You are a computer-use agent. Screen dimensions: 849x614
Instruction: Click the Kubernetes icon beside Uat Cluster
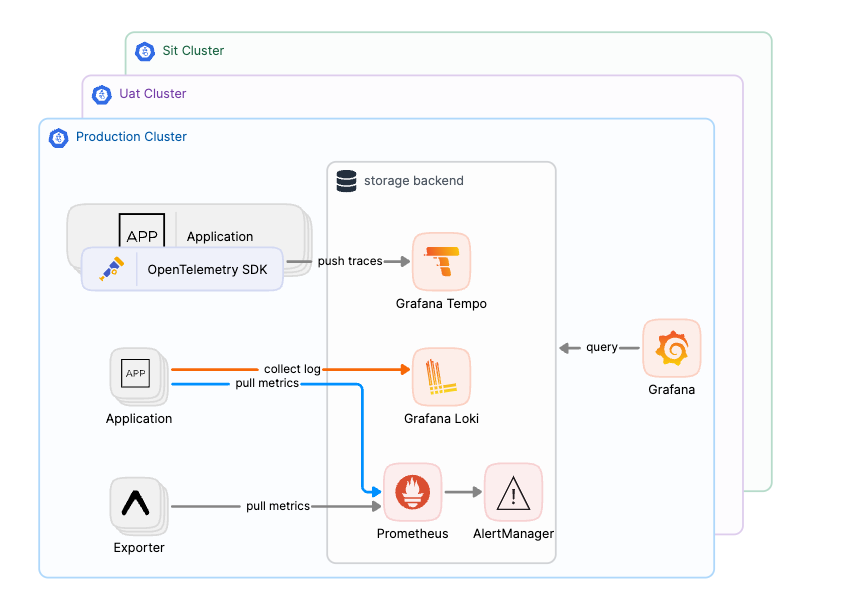(101, 95)
